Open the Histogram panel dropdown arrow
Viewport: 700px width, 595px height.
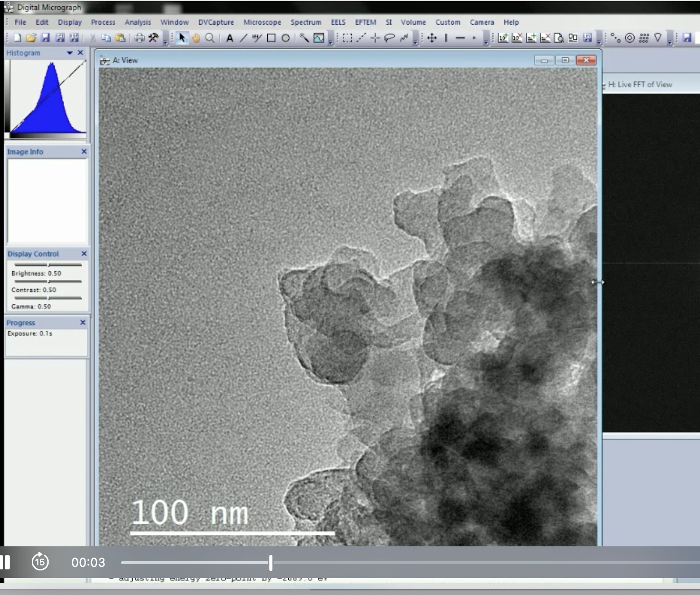coord(70,53)
